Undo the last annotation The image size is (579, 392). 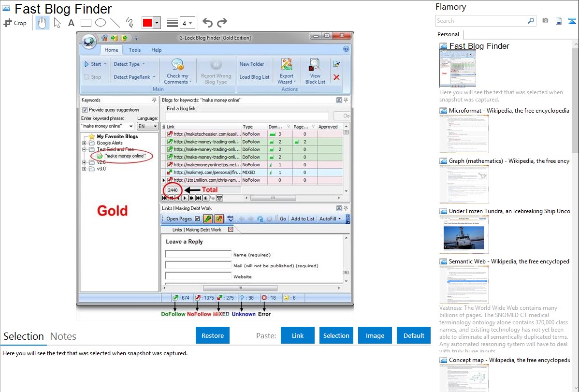pyautogui.click(x=207, y=23)
